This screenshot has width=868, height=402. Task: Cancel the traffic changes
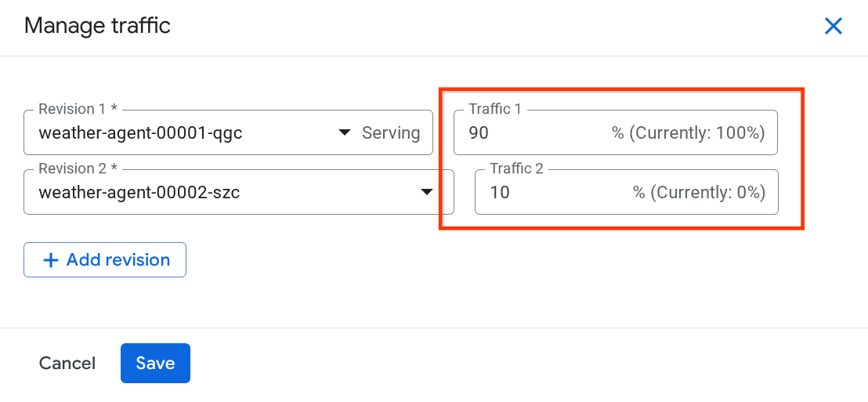[67, 364]
